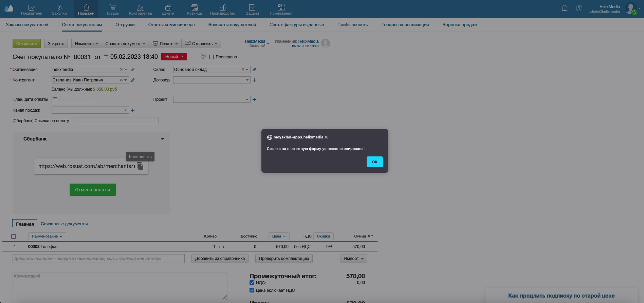
Task: Edit the Контрагент with pencil icon
Action: (x=133, y=80)
